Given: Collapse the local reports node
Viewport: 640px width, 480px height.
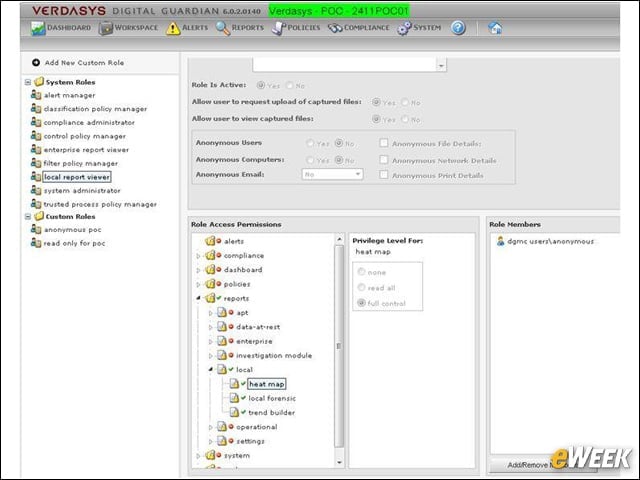Looking at the screenshot, I should pyautogui.click(x=211, y=369).
